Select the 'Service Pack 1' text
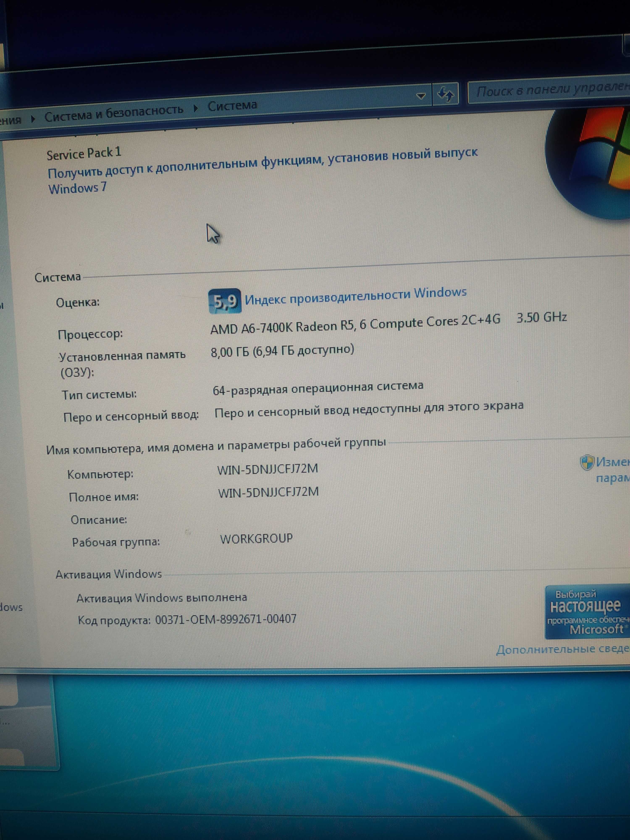The image size is (630, 840). [84, 154]
